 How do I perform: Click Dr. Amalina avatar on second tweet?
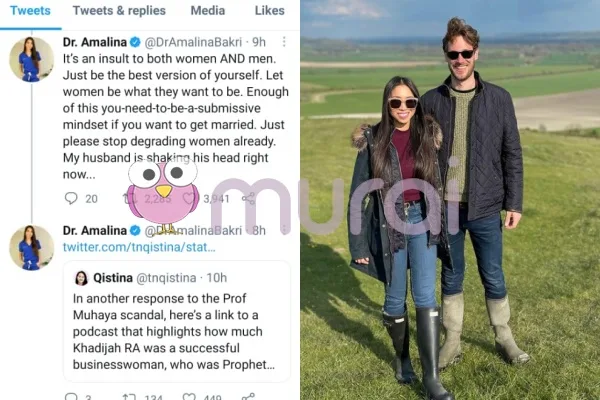pyautogui.click(x=31, y=248)
